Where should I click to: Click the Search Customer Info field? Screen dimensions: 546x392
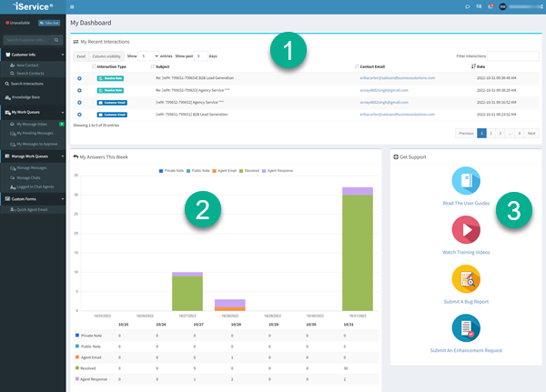click(28, 40)
